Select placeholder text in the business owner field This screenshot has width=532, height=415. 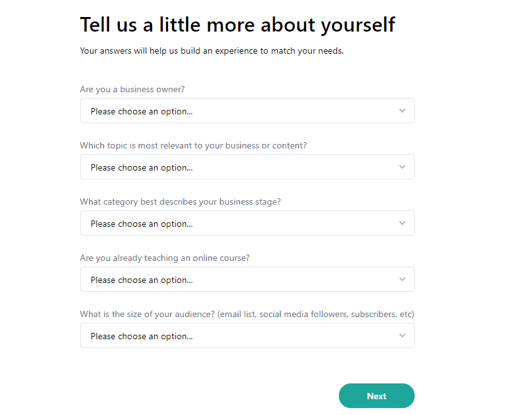pyautogui.click(x=141, y=111)
